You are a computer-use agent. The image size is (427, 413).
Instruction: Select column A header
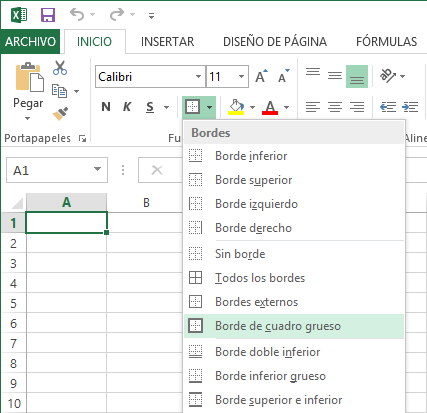pos(66,202)
